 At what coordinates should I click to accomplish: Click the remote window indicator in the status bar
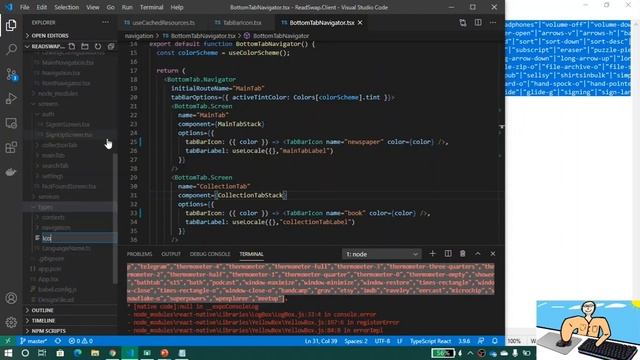(x=8, y=341)
